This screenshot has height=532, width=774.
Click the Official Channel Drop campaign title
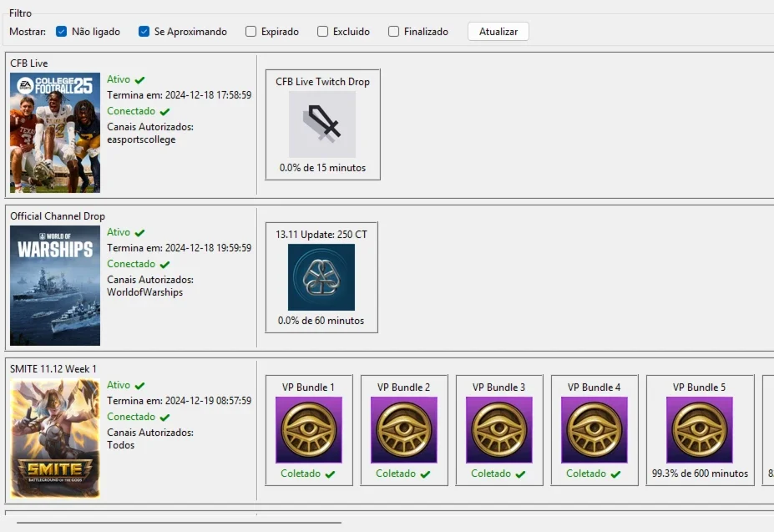tap(58, 215)
